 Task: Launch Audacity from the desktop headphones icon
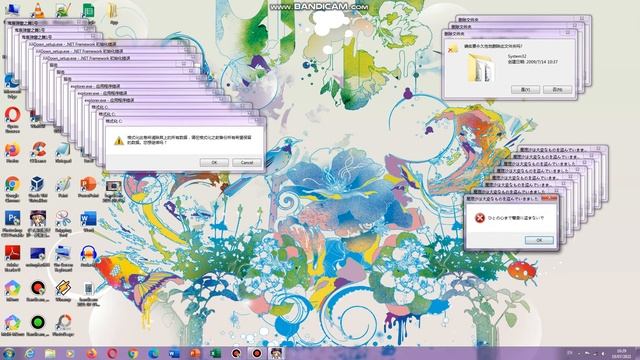tap(88, 256)
